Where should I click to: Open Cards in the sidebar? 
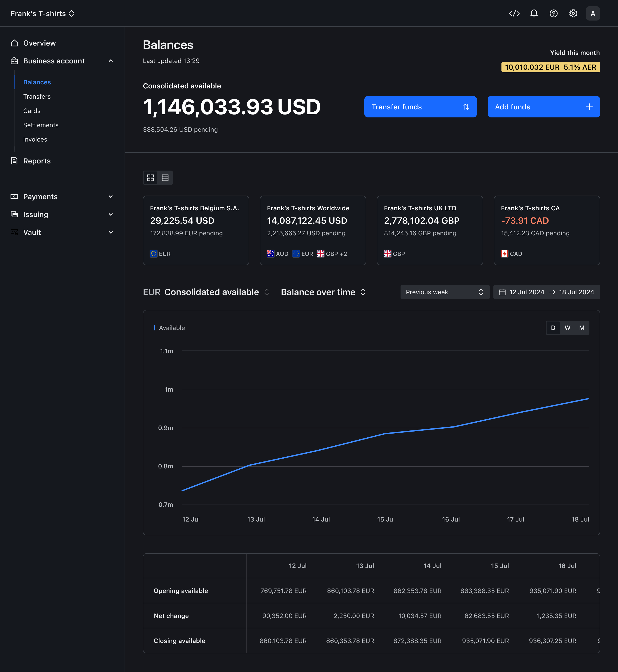click(32, 111)
